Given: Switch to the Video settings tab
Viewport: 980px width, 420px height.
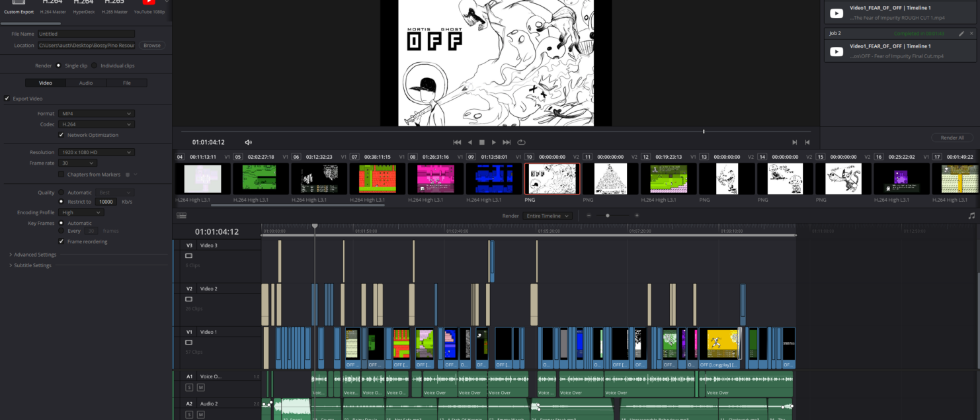Looking at the screenshot, I should point(46,83).
